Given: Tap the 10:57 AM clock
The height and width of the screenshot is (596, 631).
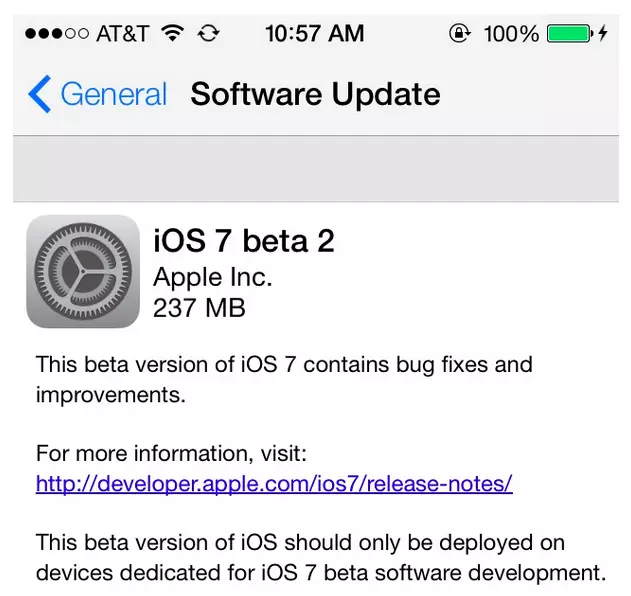Looking at the screenshot, I should tap(314, 33).
